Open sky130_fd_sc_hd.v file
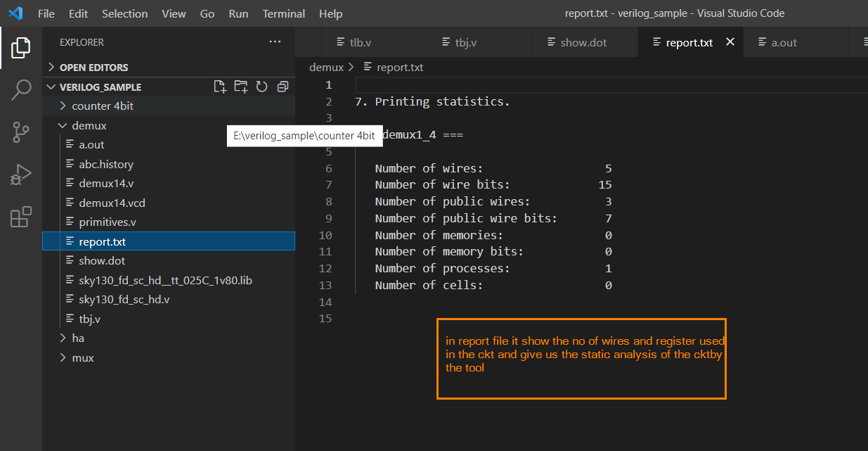868x451 pixels. pyautogui.click(x=169, y=300)
